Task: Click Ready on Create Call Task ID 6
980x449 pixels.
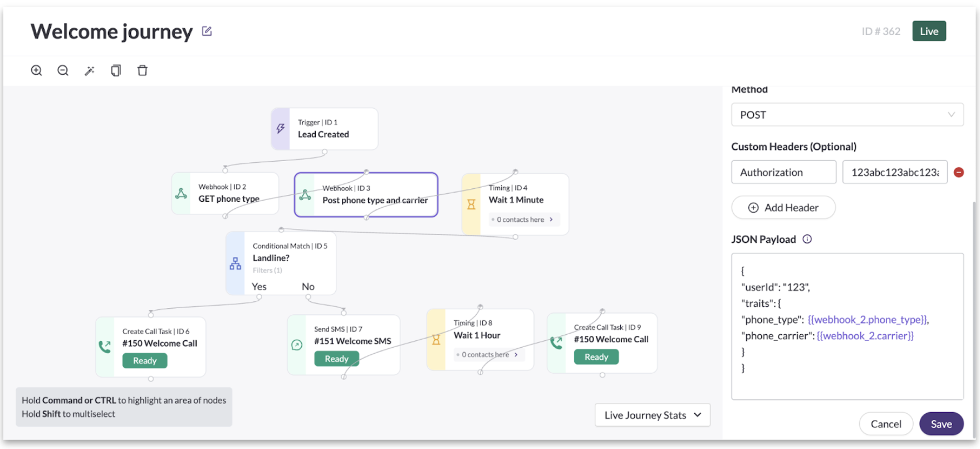Action: pos(145,360)
